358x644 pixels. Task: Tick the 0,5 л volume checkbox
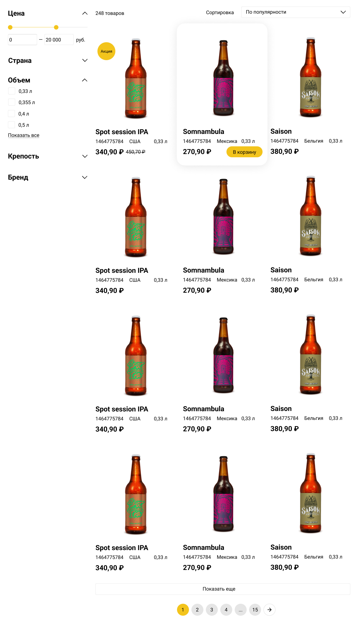click(12, 125)
